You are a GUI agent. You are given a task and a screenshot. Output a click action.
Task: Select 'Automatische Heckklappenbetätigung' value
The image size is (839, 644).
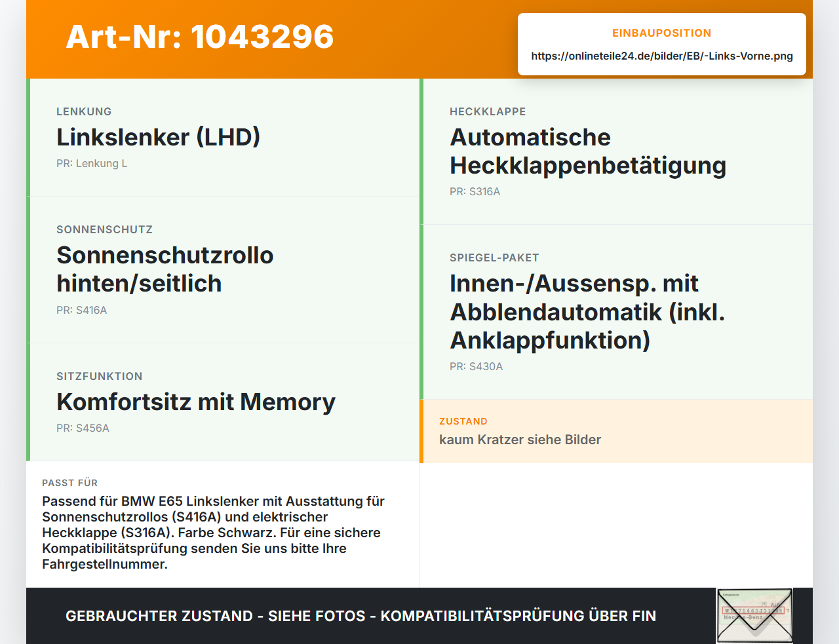coord(588,151)
